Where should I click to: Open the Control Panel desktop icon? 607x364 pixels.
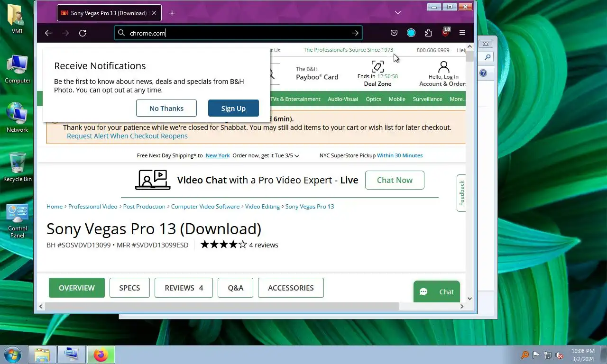tap(18, 221)
